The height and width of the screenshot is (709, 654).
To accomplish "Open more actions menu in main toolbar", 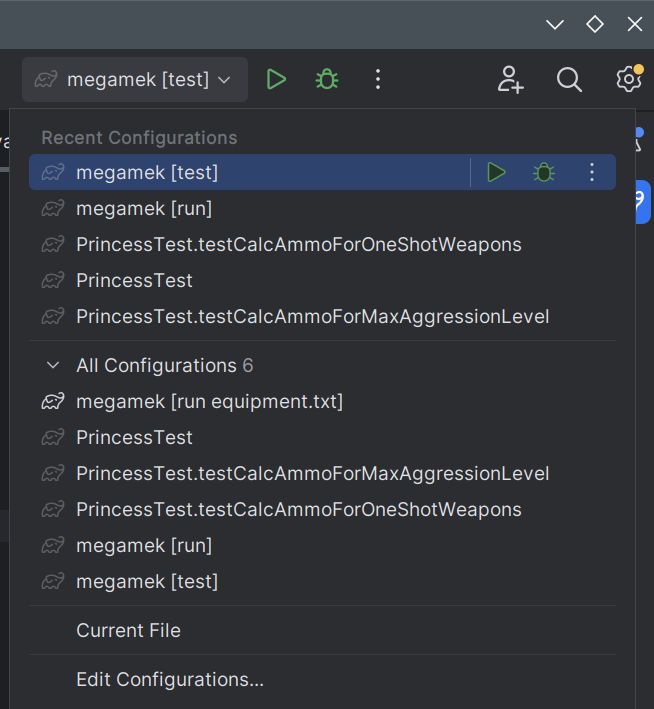I will tap(377, 79).
